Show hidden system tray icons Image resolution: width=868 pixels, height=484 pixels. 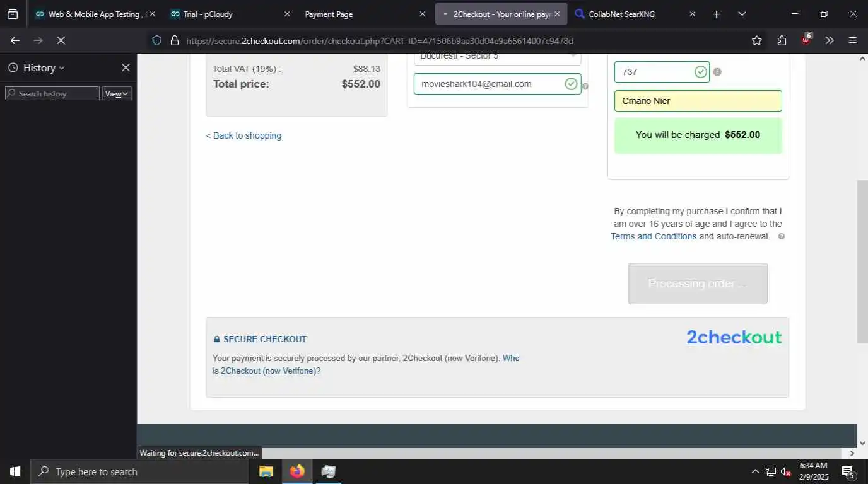pos(755,471)
